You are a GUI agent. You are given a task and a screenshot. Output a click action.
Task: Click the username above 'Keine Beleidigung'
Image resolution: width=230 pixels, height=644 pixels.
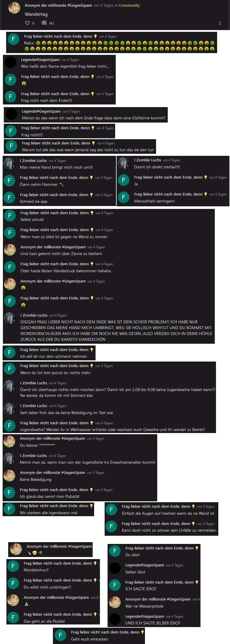[53, 472]
